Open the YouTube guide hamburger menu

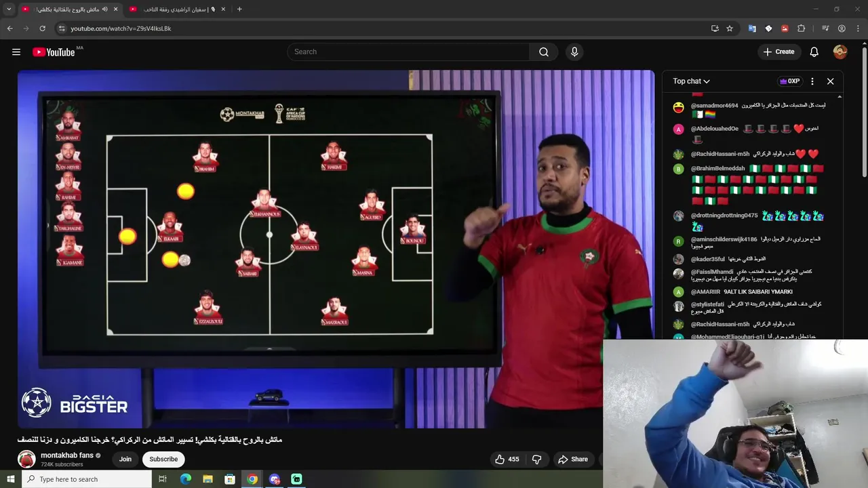[x=16, y=52]
